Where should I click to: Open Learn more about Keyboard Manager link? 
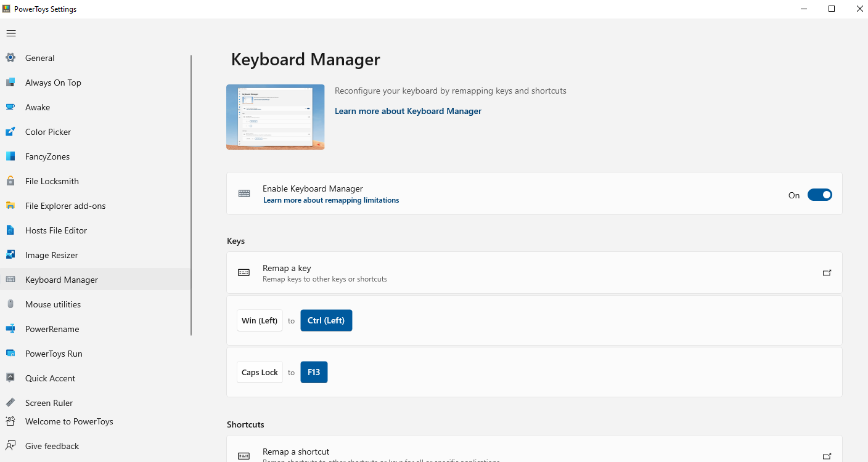tap(408, 111)
